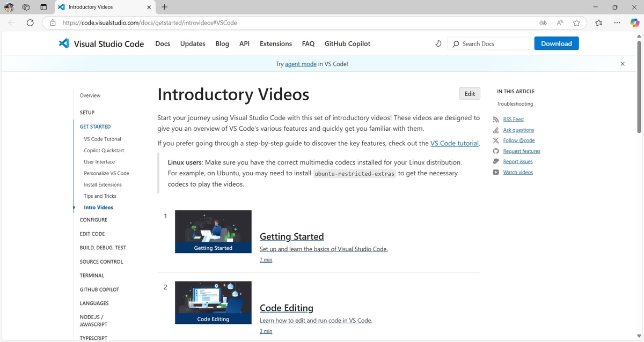Select the X icon next to Follow @code

pos(495,140)
